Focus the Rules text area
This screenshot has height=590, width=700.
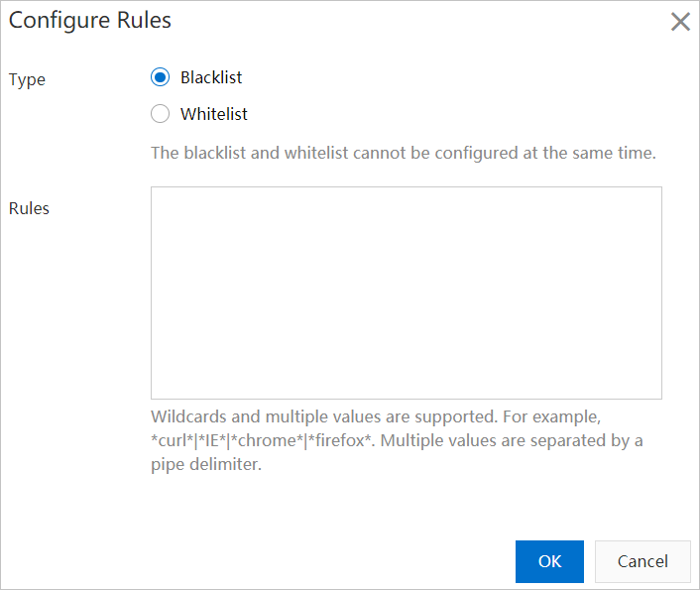[x=406, y=293]
